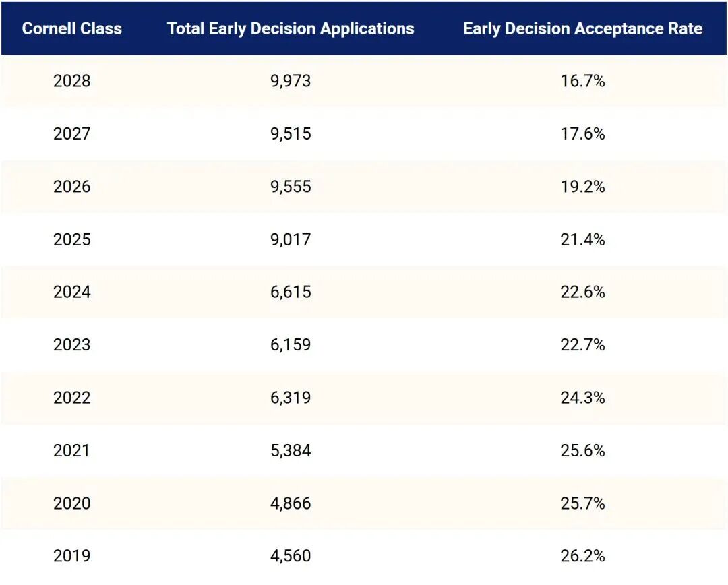Click the 4,560 applications value
The width and height of the screenshot is (728, 585).
click(291, 556)
